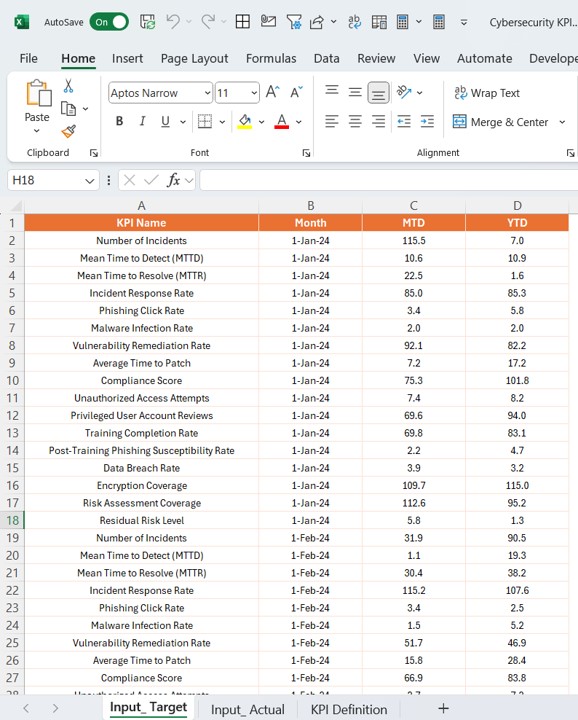Click the Merge & Center button

point(500,122)
